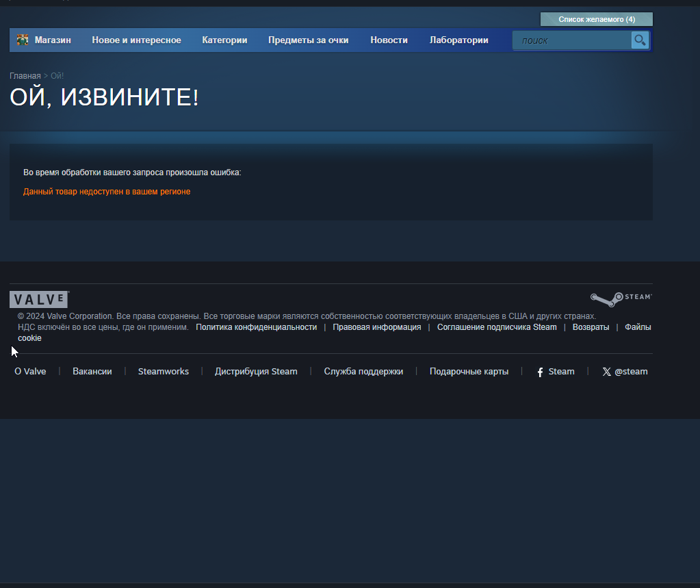Click the magnifying glass search icon
This screenshot has width=700, height=588.
coord(640,40)
